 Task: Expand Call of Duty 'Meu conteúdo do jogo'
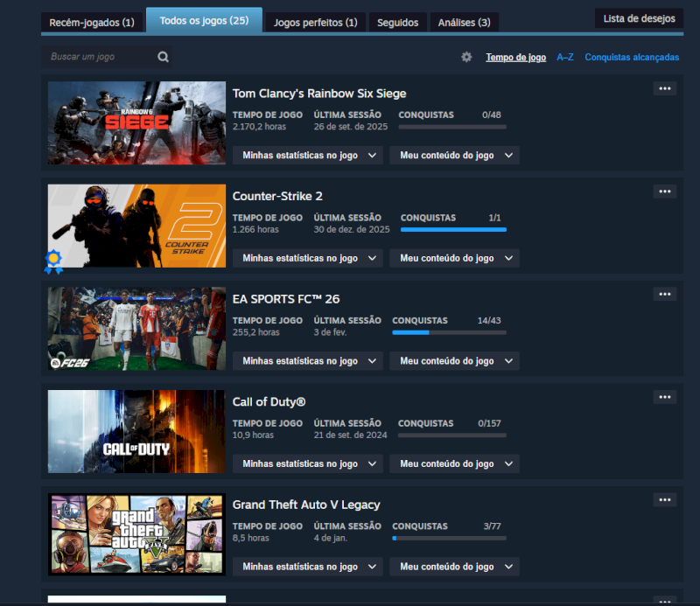click(x=454, y=463)
